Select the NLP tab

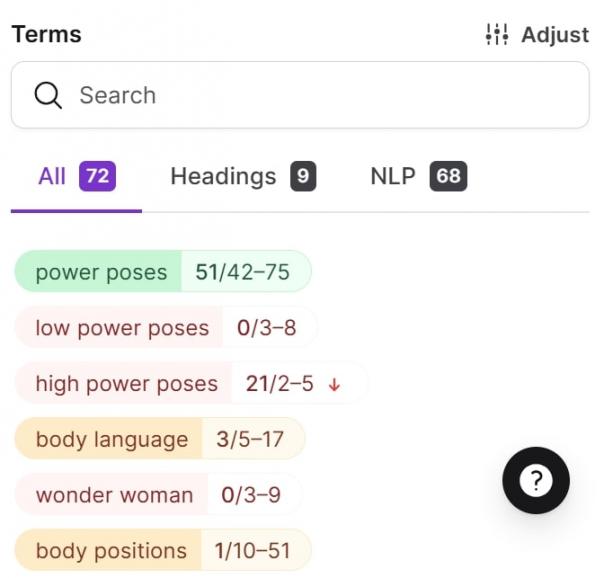click(x=392, y=177)
